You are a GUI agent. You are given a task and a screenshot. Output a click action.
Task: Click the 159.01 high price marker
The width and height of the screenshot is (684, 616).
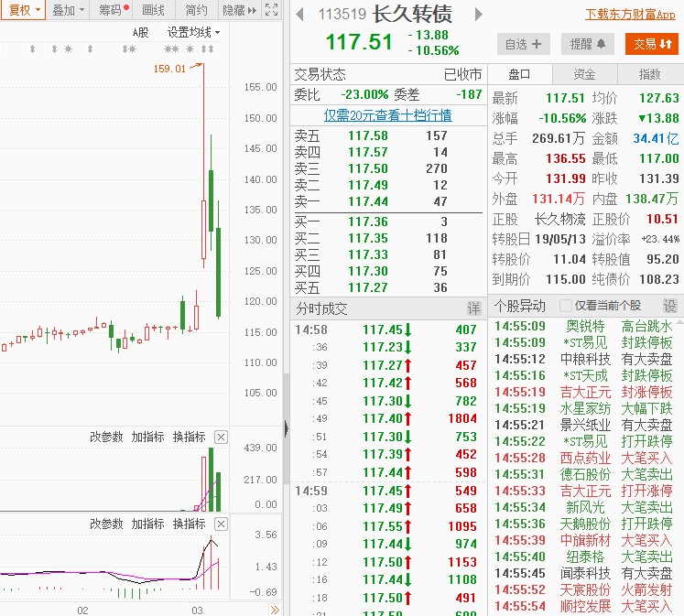point(169,69)
